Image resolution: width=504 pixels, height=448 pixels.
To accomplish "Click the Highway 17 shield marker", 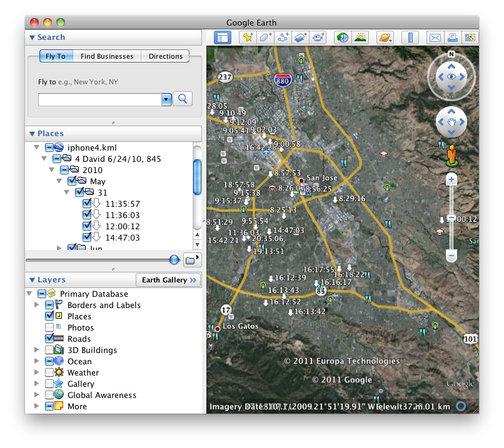I will [226, 310].
